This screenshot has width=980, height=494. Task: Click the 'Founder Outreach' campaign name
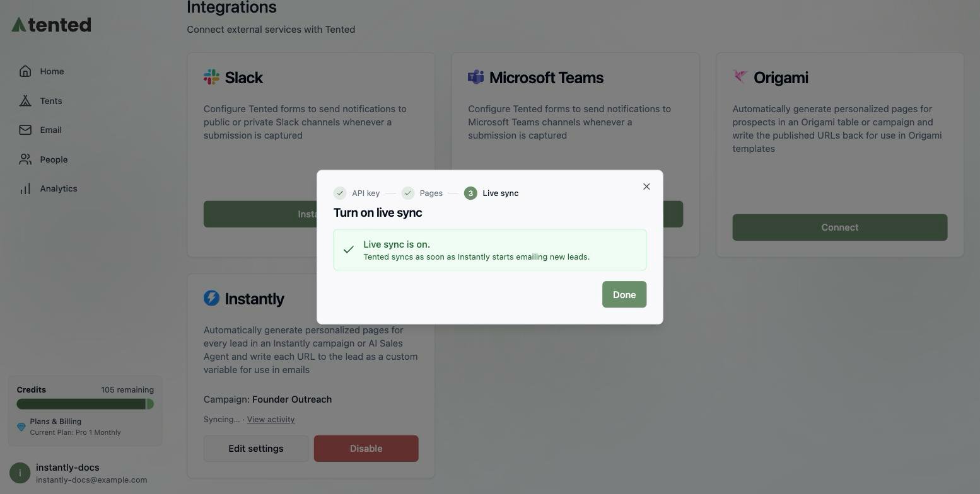tap(292, 399)
